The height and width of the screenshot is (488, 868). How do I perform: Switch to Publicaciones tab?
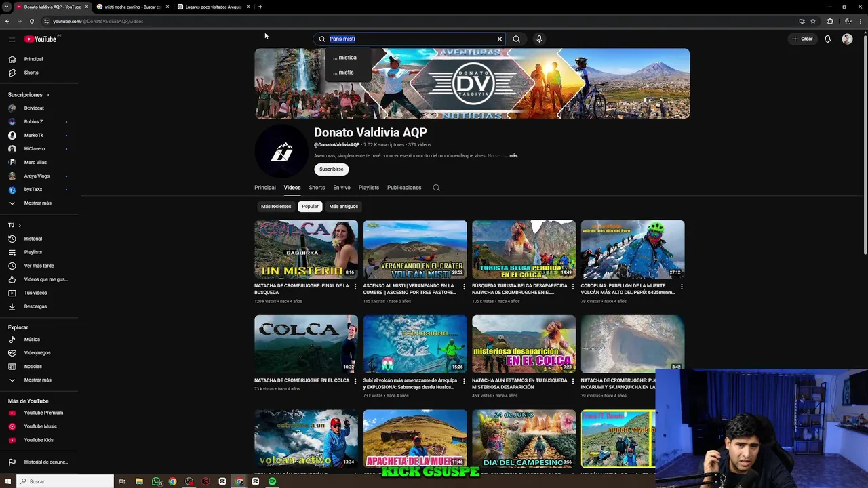404,188
